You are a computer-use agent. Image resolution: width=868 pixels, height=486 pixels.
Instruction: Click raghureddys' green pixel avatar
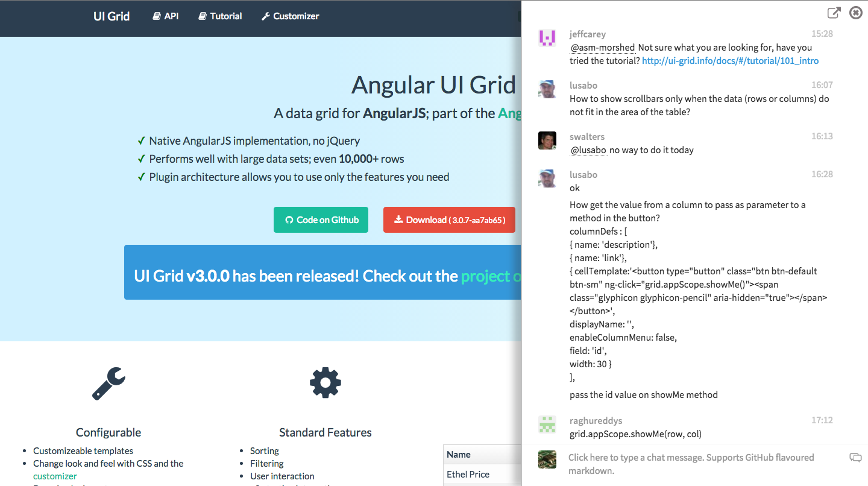547,424
